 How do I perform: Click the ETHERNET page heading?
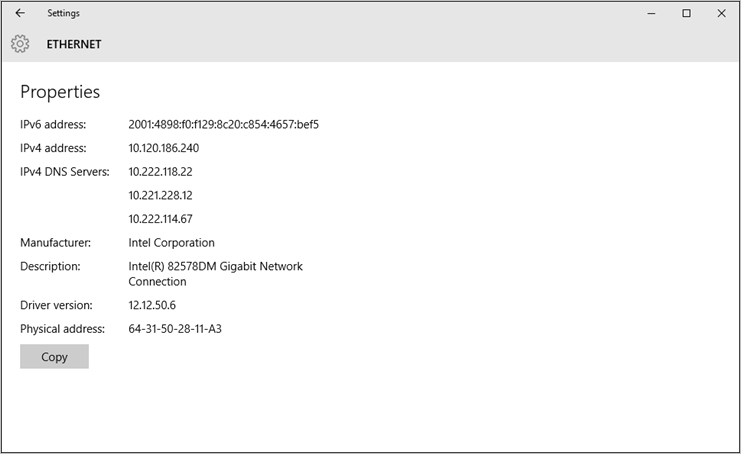coord(74,44)
